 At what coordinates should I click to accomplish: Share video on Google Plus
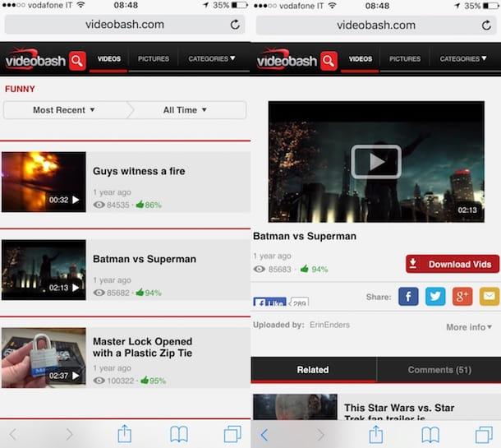pyautogui.click(x=462, y=297)
